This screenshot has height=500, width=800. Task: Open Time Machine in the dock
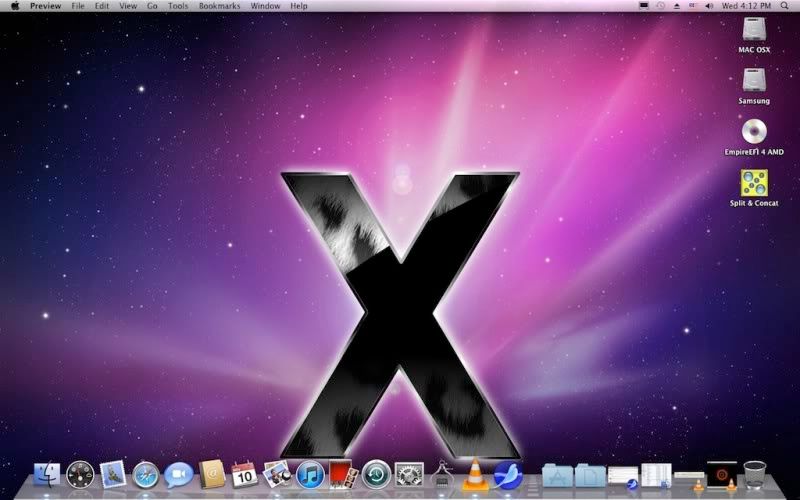click(x=376, y=475)
